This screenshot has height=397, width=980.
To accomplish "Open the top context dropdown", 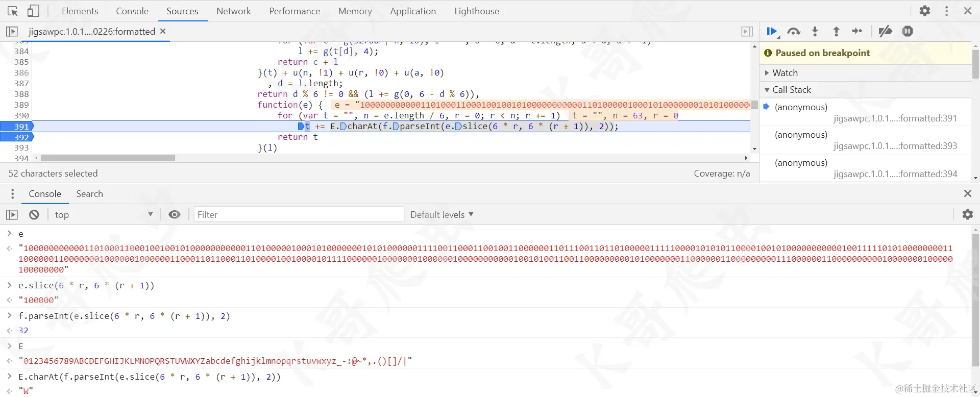I will [x=104, y=215].
